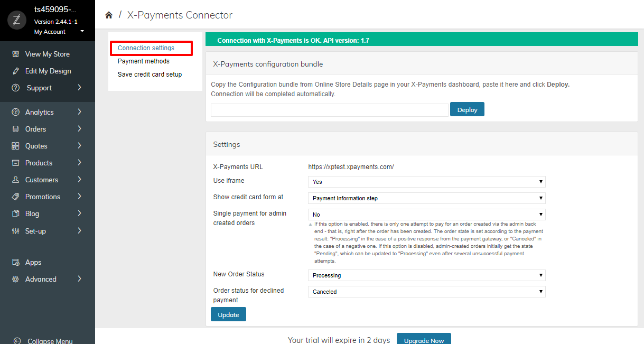Click the Promotions tag icon
This screenshot has height=344, width=644.
click(15, 197)
